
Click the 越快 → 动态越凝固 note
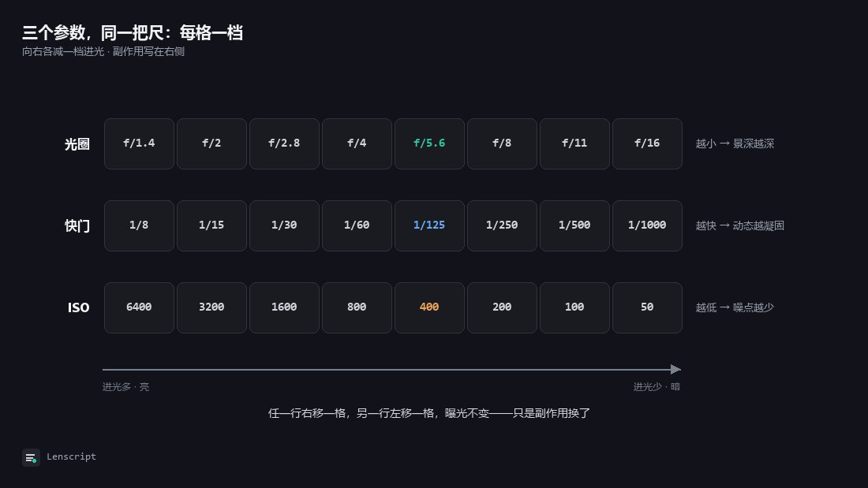(x=739, y=225)
